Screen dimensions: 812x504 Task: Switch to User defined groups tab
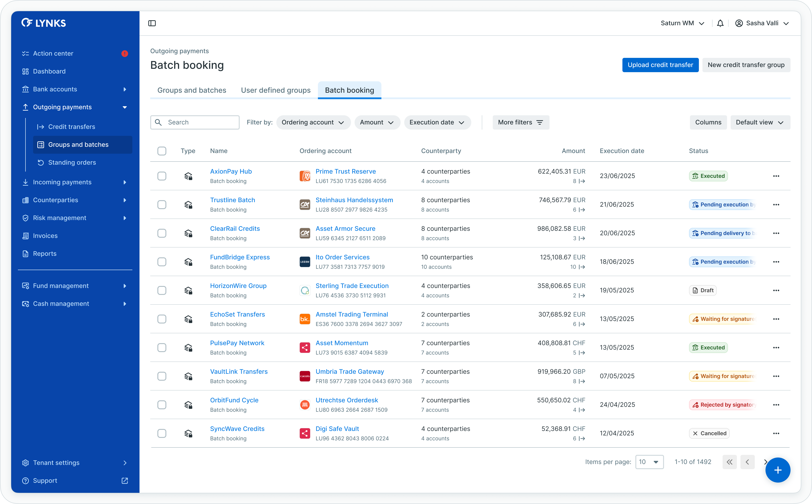click(x=275, y=90)
